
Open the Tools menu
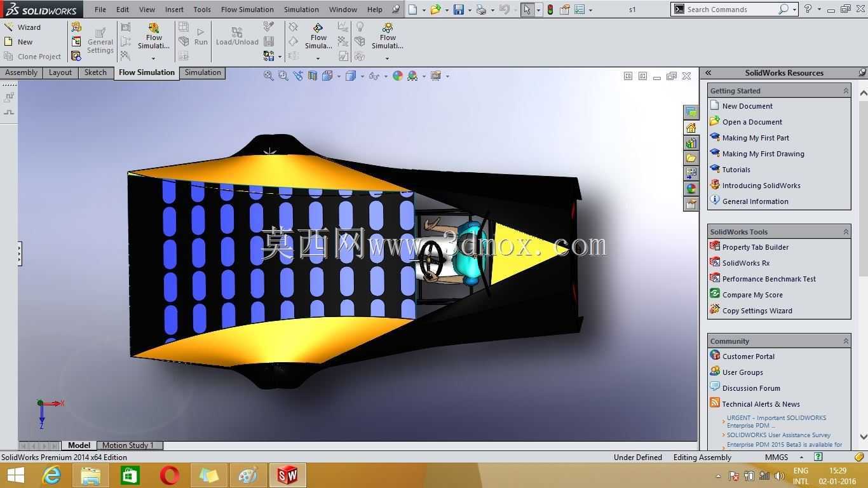coord(202,10)
